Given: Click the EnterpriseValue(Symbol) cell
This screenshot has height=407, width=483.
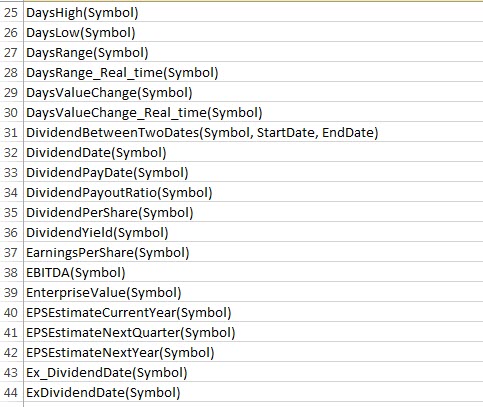Looking at the screenshot, I should tap(253, 292).
